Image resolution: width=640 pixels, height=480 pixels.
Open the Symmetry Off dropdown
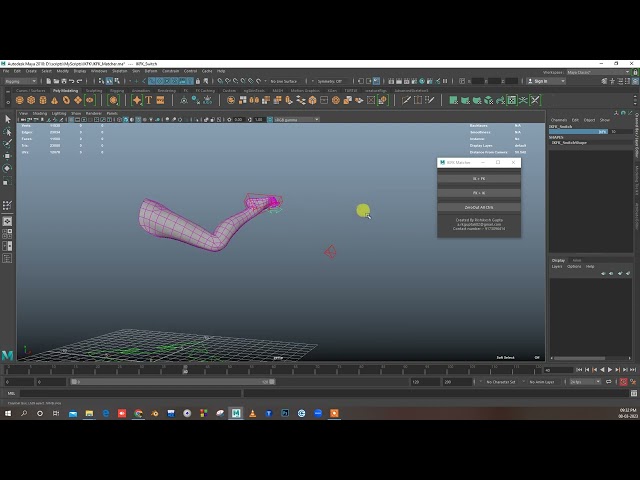[332, 81]
